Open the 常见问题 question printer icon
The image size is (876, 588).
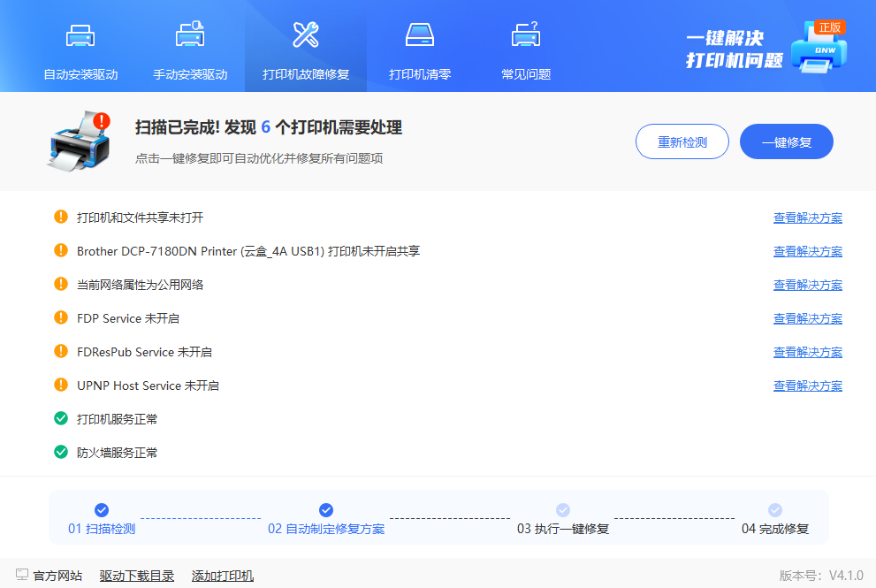click(526, 36)
